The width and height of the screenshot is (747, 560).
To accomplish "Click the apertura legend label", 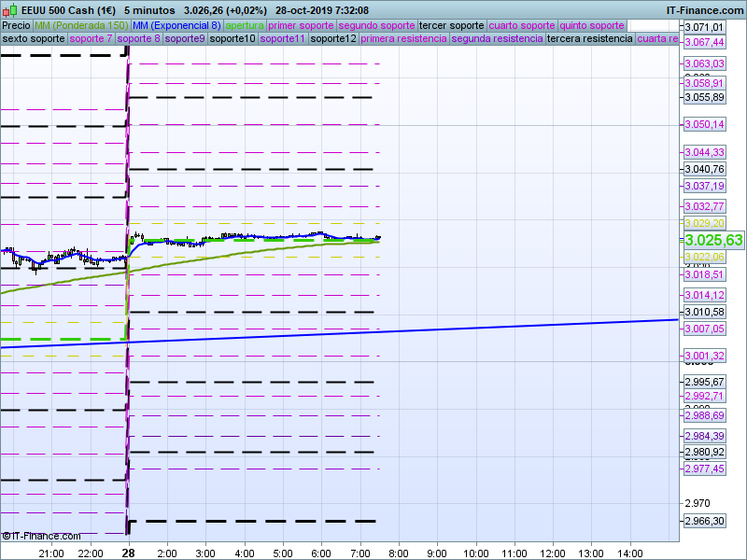I will click(245, 25).
